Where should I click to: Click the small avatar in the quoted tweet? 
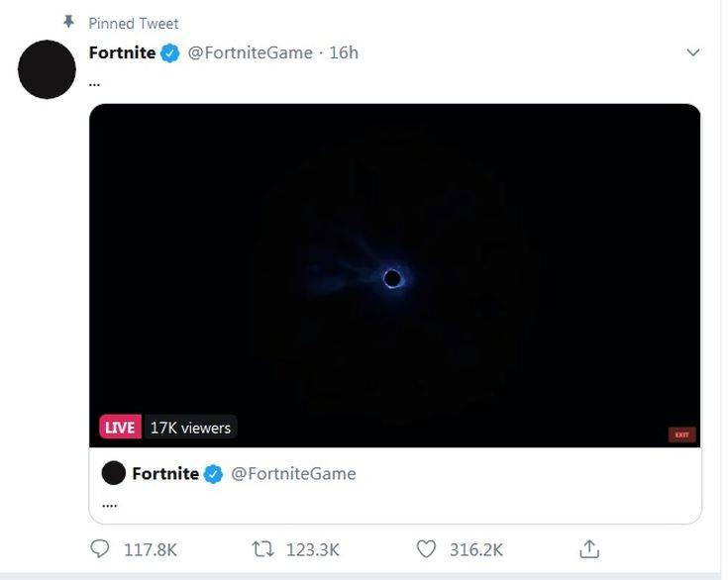(x=114, y=473)
